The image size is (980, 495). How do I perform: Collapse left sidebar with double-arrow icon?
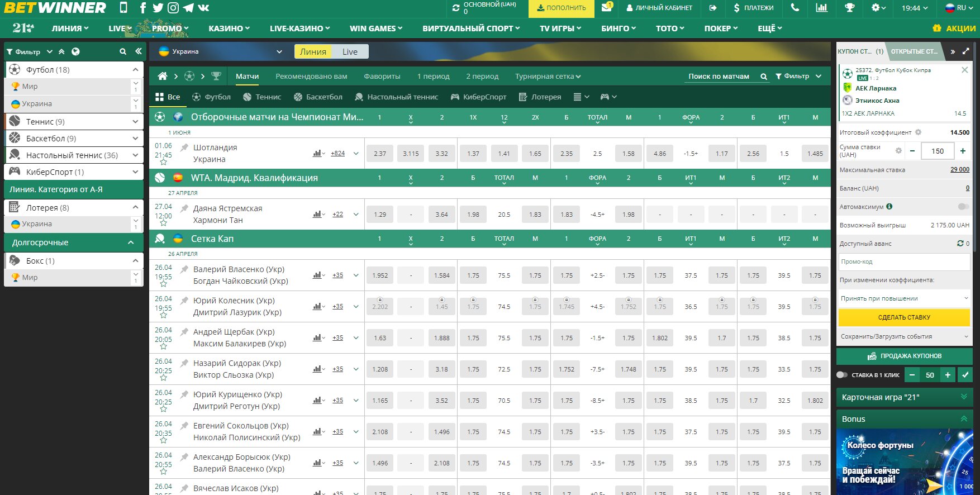139,51
